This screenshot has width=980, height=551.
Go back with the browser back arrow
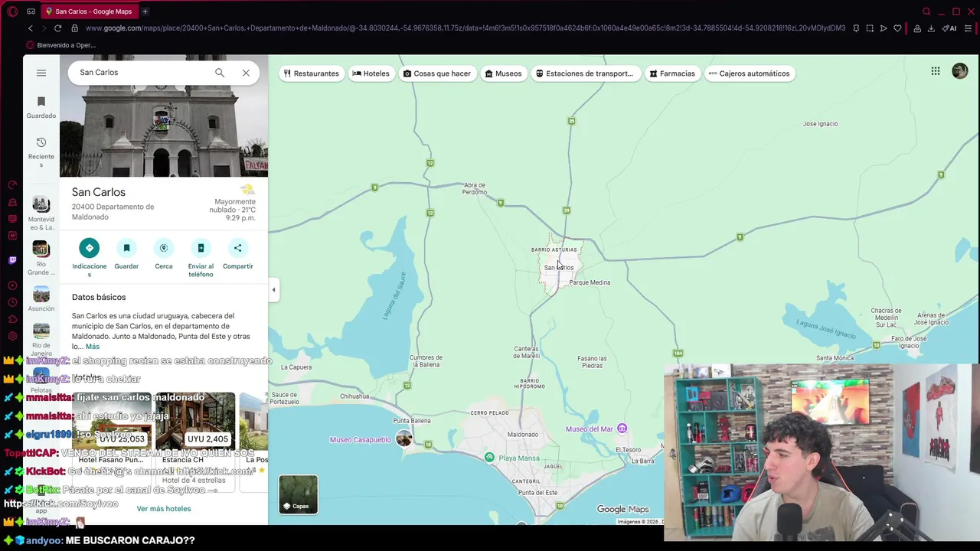point(31,28)
